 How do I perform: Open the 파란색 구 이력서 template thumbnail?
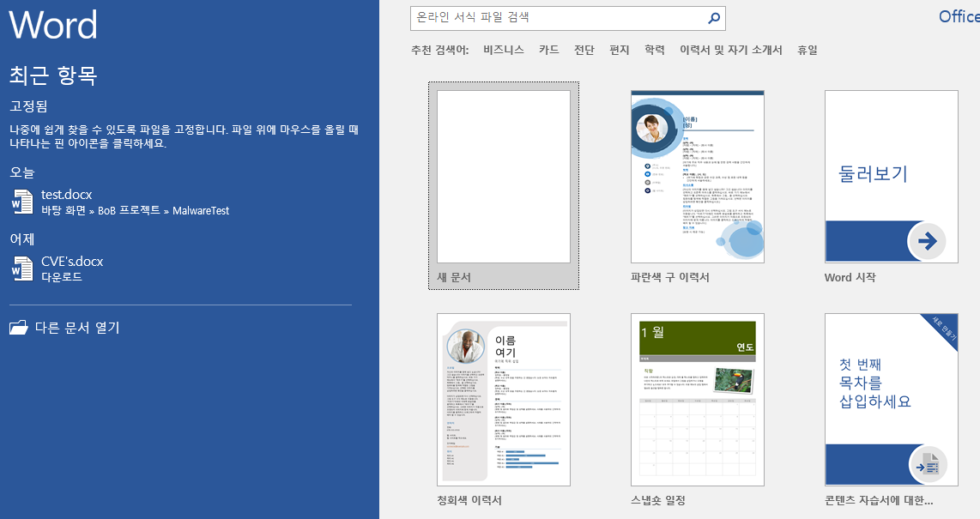pos(697,177)
